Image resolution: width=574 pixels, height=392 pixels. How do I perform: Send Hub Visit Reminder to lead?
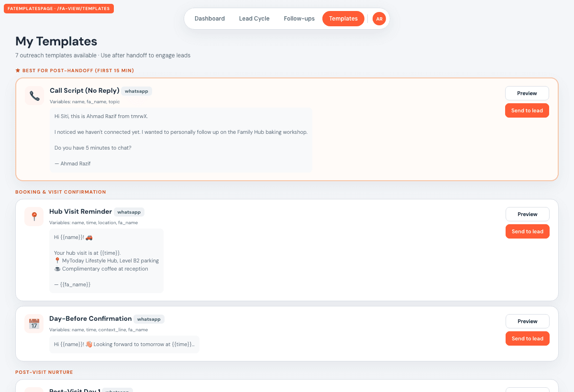527,231
